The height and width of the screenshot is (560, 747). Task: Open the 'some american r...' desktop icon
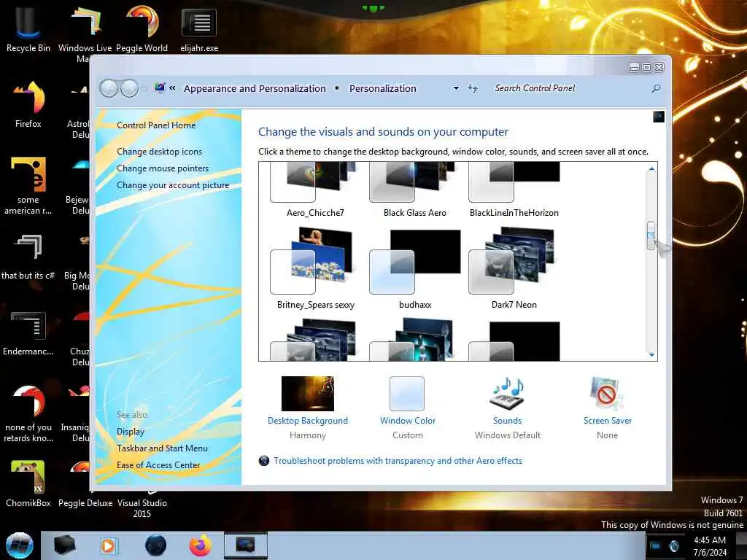(28, 186)
